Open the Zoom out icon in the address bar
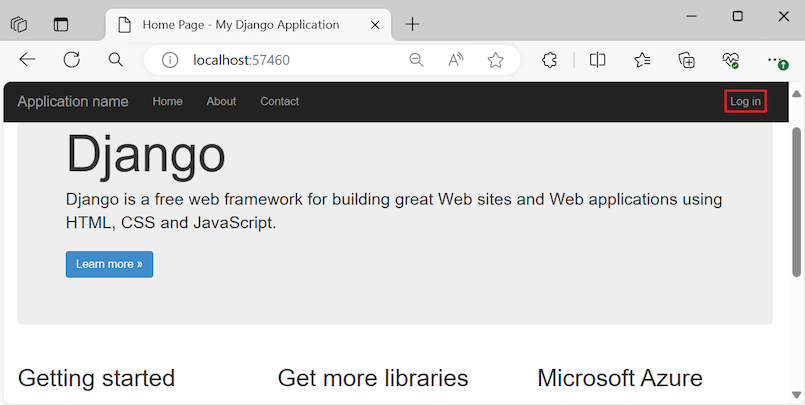Viewport: 805px width, 405px height. 416,60
